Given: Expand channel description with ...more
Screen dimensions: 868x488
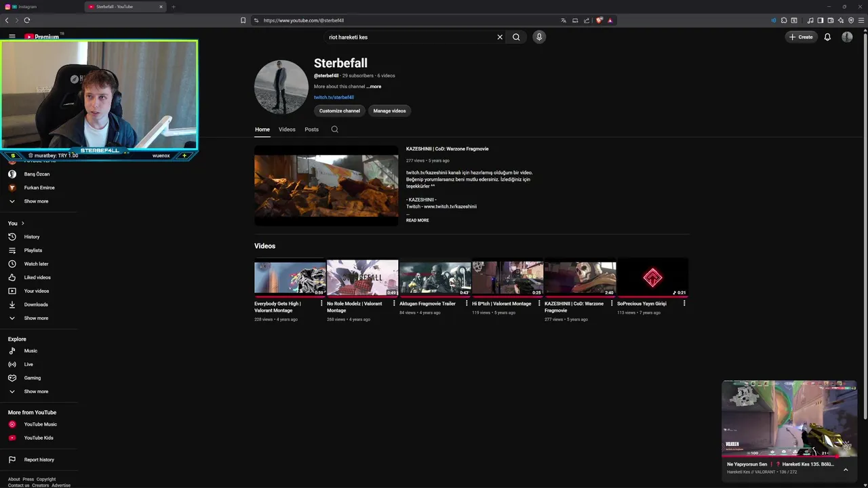Looking at the screenshot, I should [x=374, y=87].
